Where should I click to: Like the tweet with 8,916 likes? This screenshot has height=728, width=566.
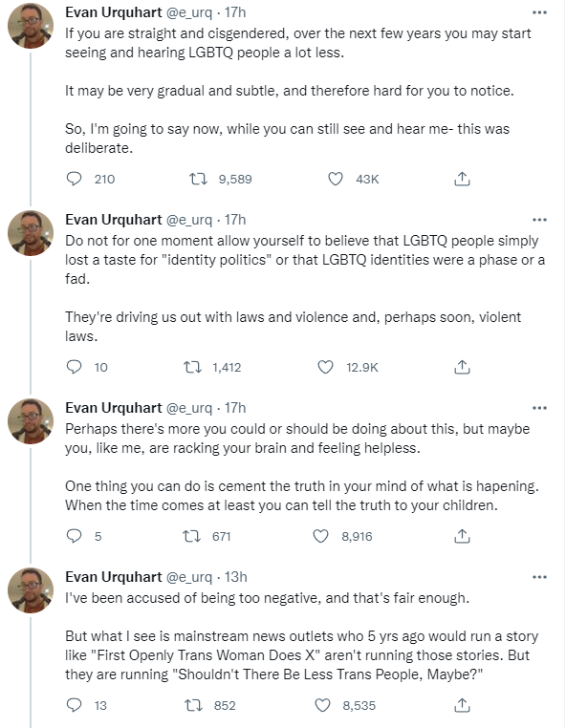pos(320,536)
